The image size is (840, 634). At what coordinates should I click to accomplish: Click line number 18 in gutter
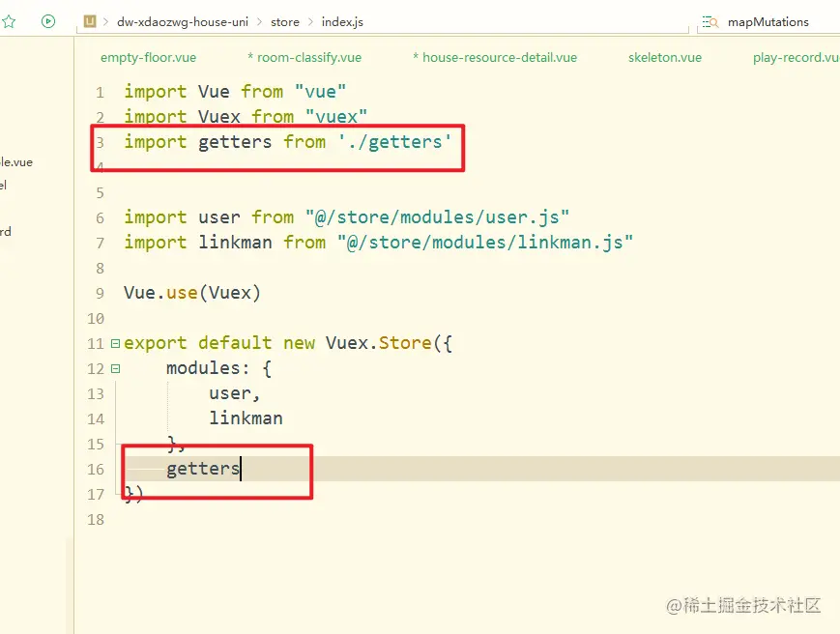[x=96, y=519]
